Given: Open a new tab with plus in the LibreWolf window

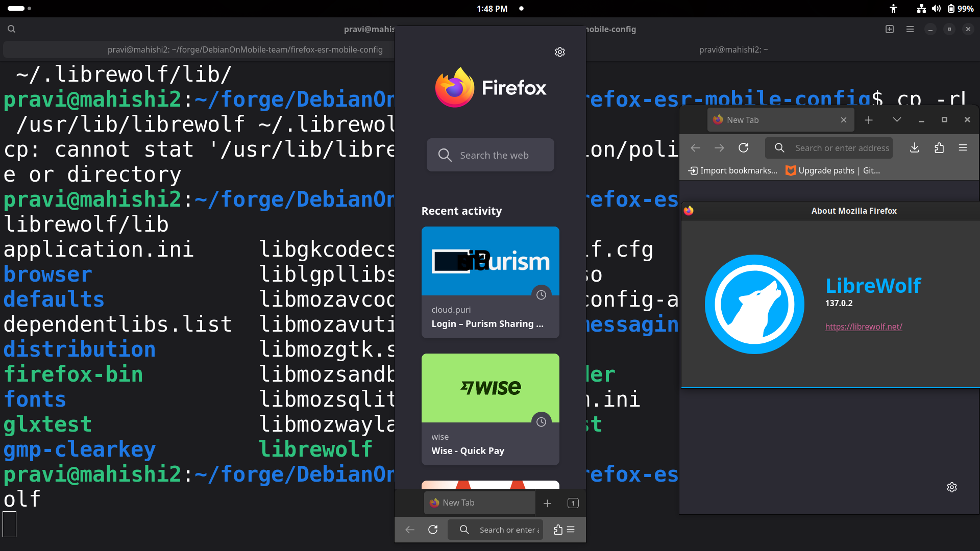Looking at the screenshot, I should [x=869, y=120].
